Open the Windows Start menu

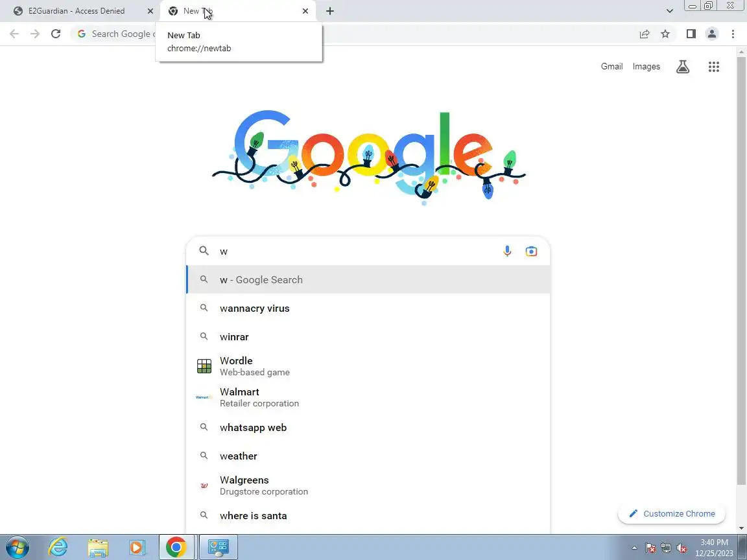tap(18, 547)
